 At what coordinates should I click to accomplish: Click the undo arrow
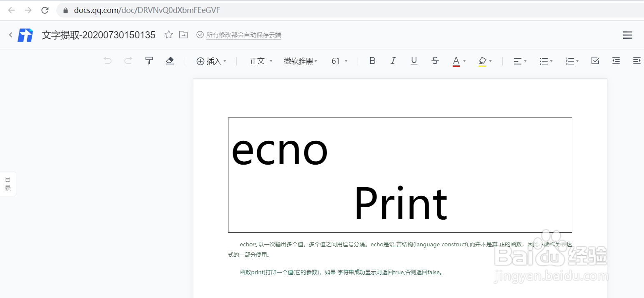(107, 61)
